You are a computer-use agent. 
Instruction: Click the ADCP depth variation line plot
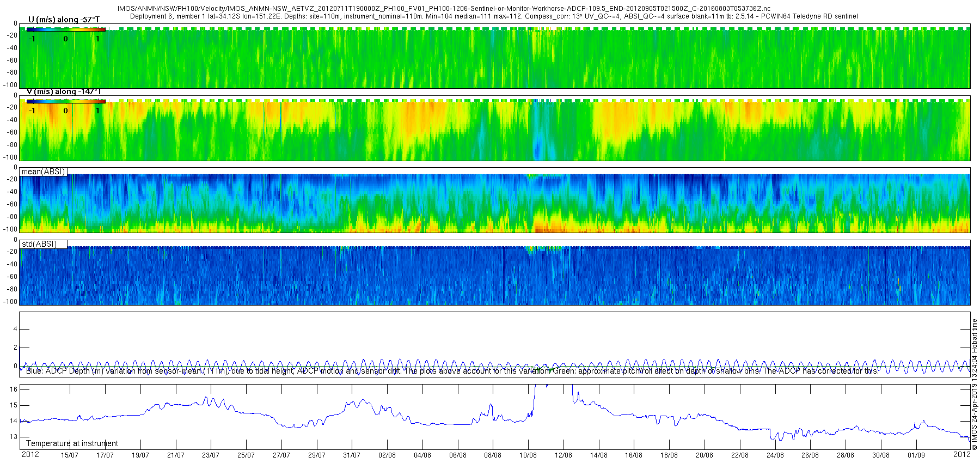point(494,344)
